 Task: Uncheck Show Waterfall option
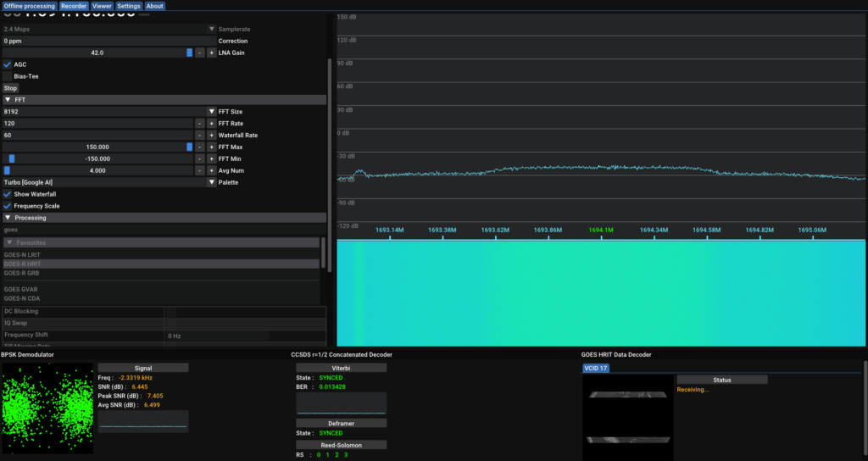[8, 194]
